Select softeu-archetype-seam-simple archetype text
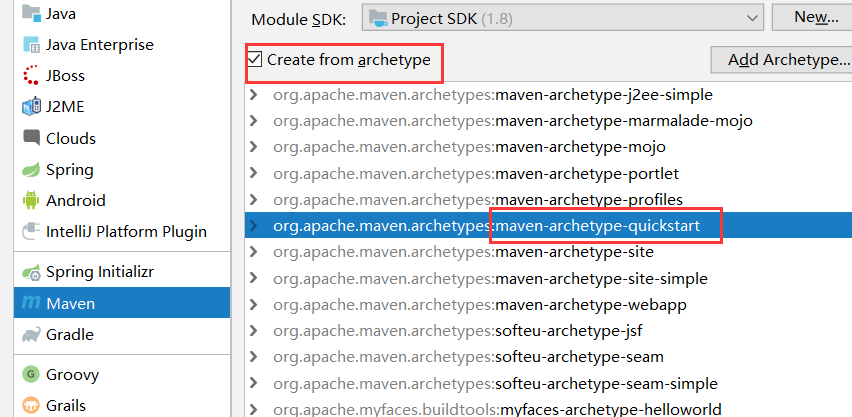The width and height of the screenshot is (852, 417). click(x=606, y=383)
